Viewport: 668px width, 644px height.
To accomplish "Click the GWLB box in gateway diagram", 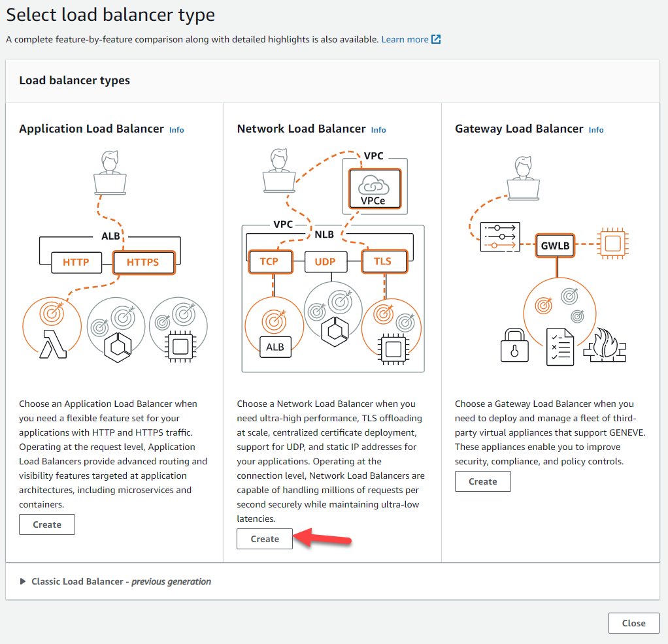I will [x=556, y=246].
